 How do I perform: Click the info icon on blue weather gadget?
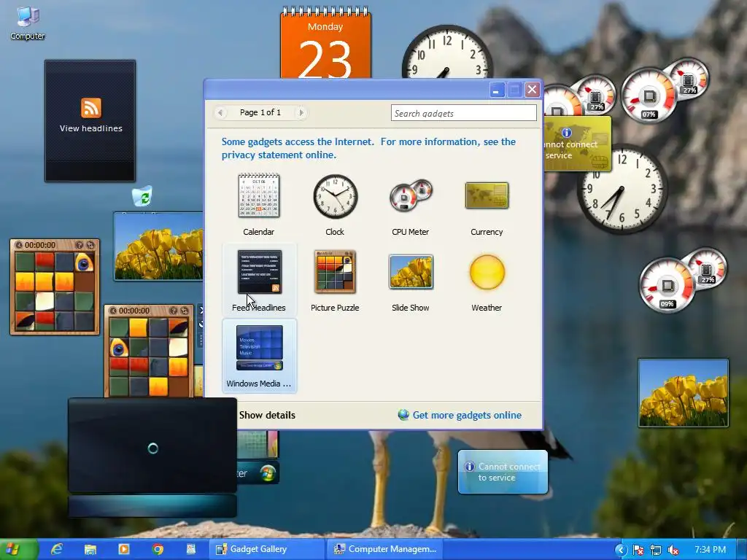(x=469, y=467)
